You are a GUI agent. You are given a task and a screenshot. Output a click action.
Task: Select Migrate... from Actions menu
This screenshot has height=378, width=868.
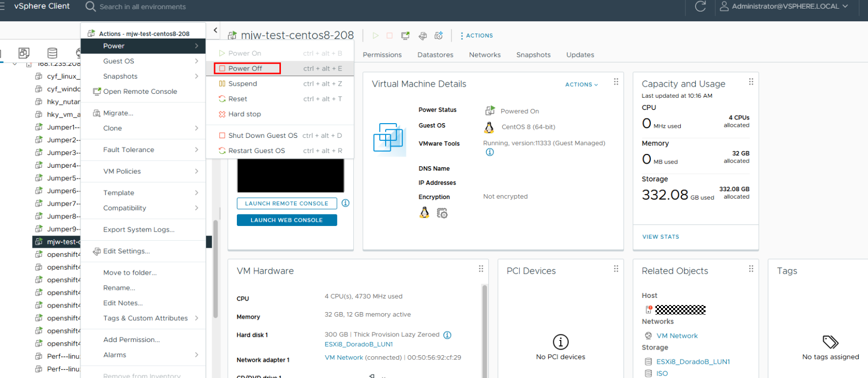tap(143, 113)
